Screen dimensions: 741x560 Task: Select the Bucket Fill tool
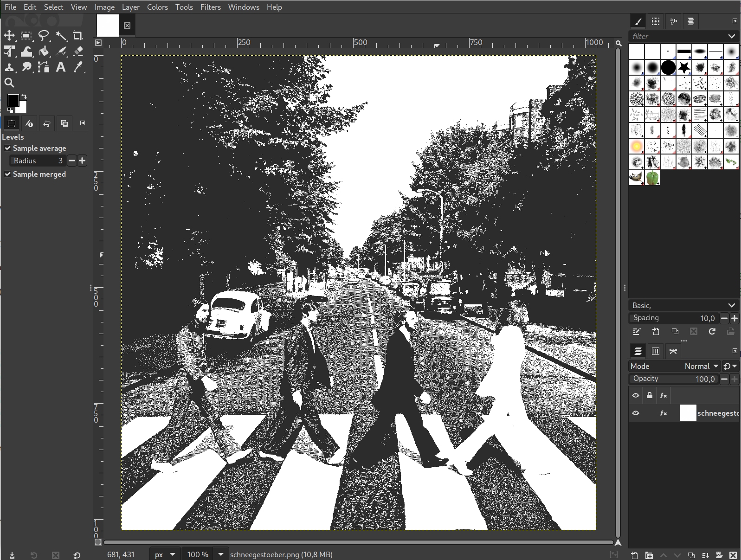tap(44, 51)
